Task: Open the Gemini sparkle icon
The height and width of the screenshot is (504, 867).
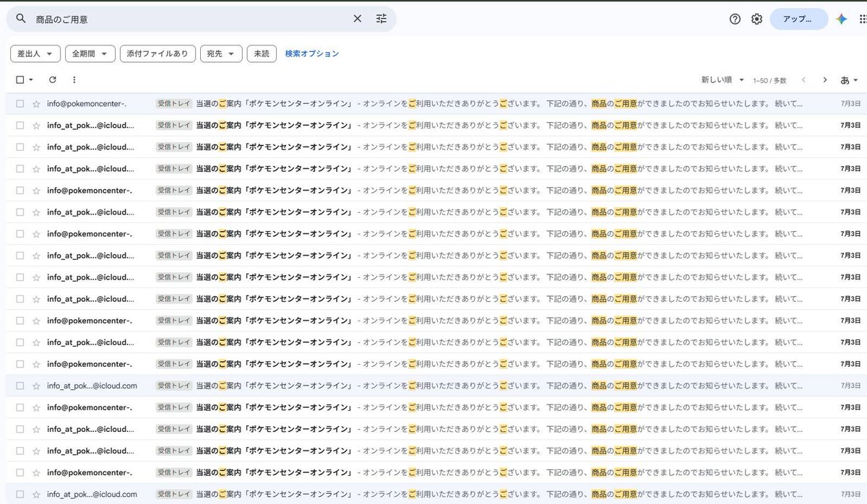Action: pyautogui.click(x=841, y=19)
